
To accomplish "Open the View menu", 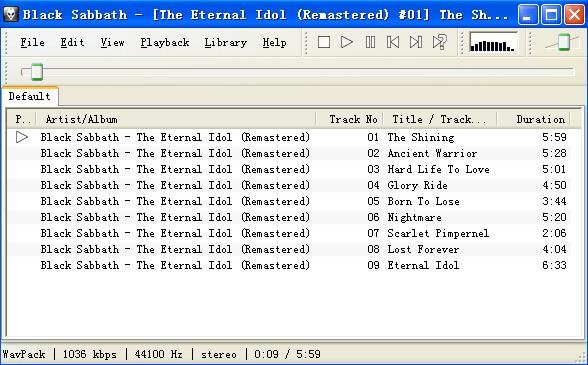I will 112,42.
